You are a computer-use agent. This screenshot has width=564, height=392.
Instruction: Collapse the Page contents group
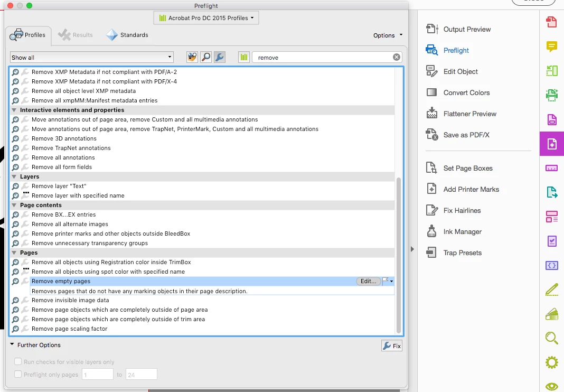[x=14, y=205]
